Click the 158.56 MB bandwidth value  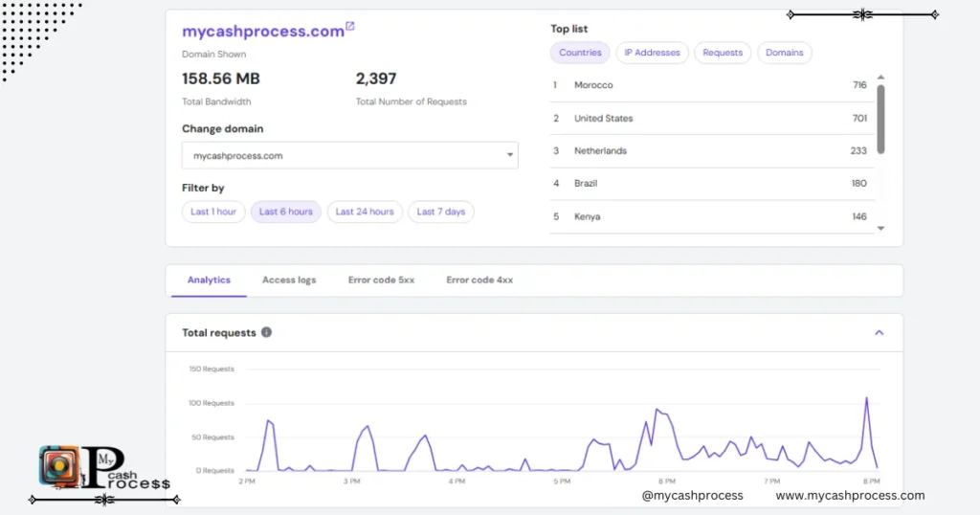[x=221, y=78]
